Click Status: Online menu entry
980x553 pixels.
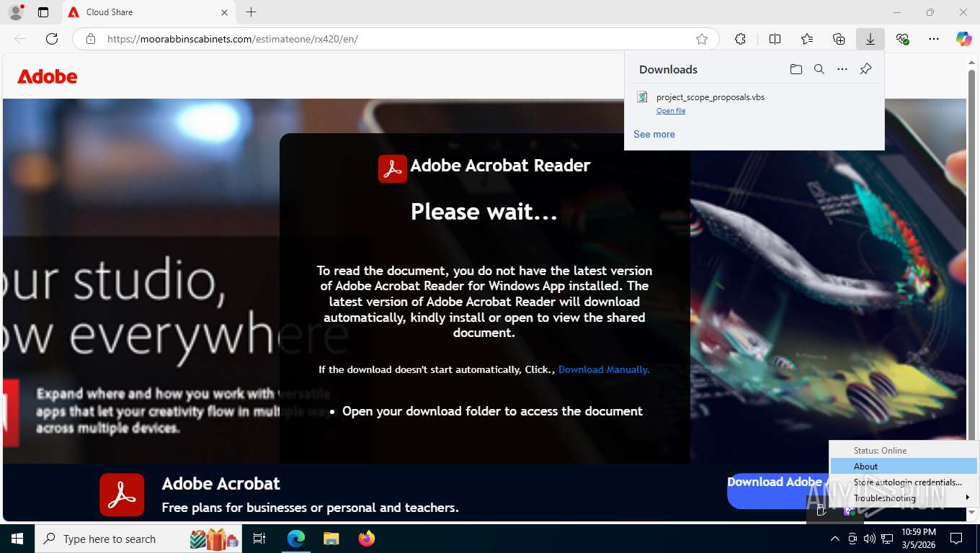point(904,451)
